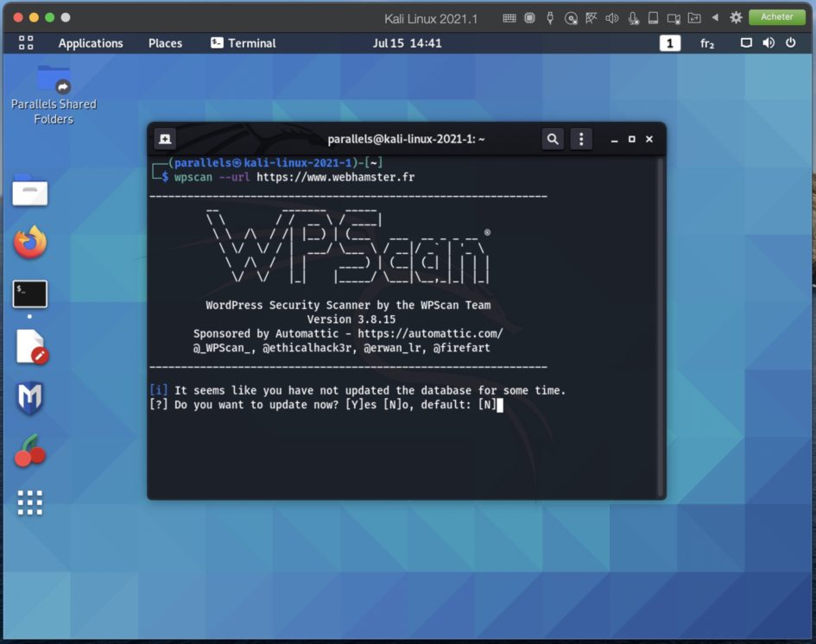Maximize the terminal window

click(x=632, y=139)
